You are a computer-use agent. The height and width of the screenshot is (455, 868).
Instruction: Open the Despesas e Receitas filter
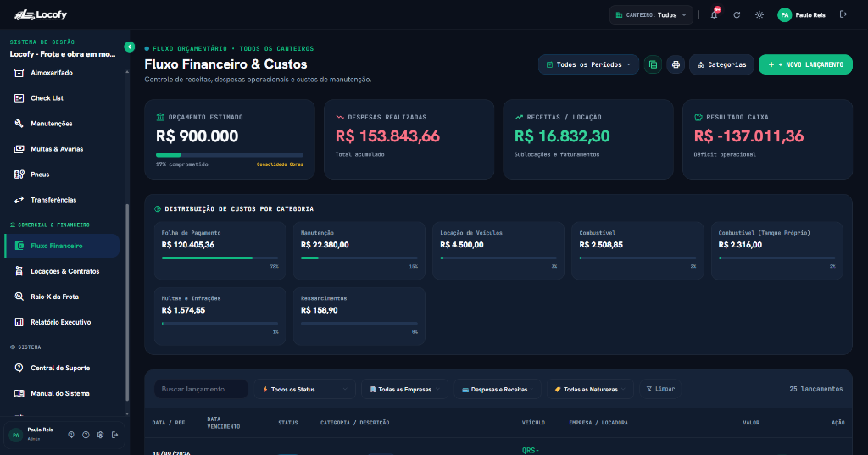[498, 389]
